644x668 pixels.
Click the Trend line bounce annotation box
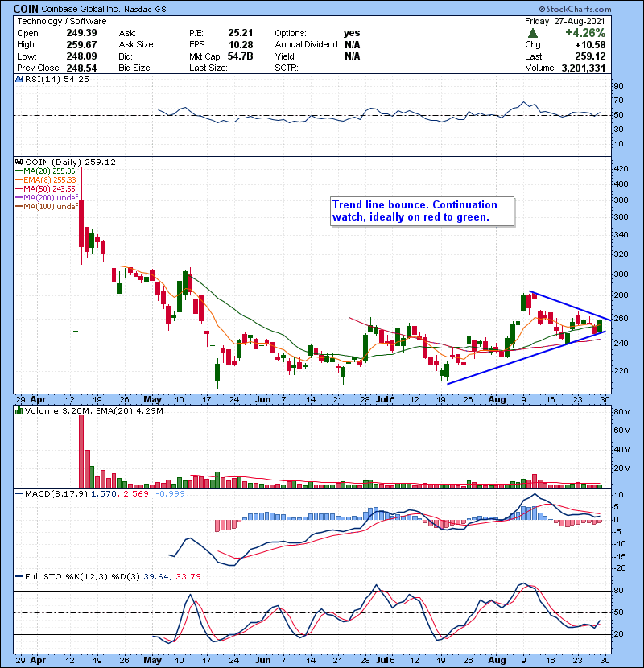(x=423, y=212)
